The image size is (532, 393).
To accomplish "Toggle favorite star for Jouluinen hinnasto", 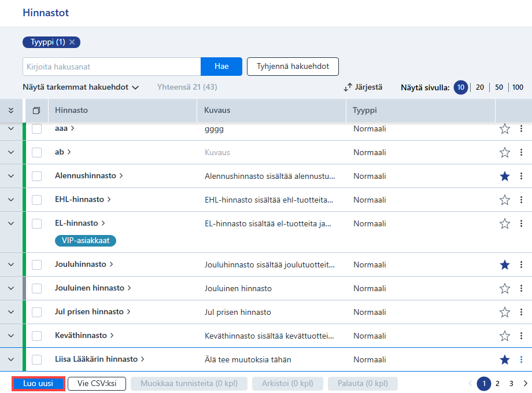I will point(504,288).
